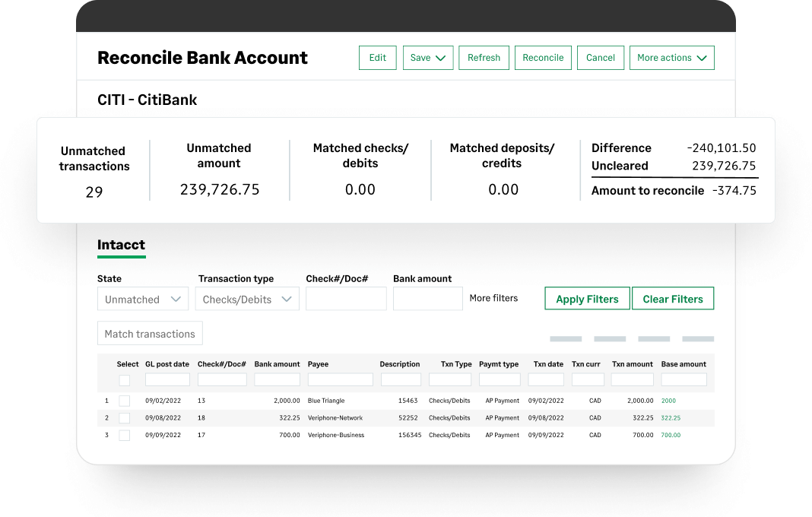Click the GL post date column filter box
This screenshot has width=812, height=517.
(x=167, y=379)
